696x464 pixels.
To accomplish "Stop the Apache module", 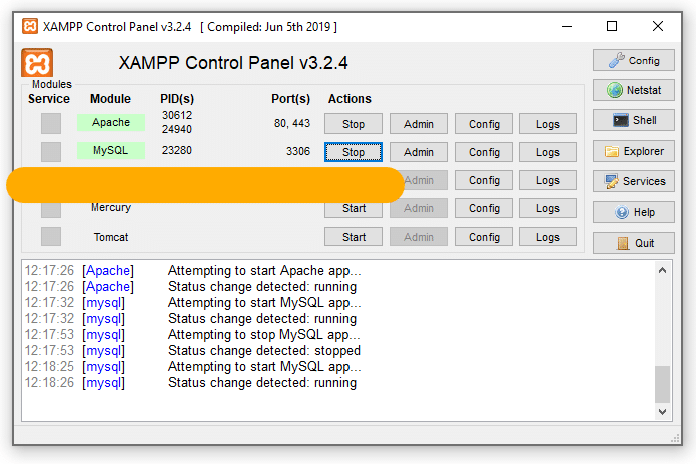I will coord(353,124).
